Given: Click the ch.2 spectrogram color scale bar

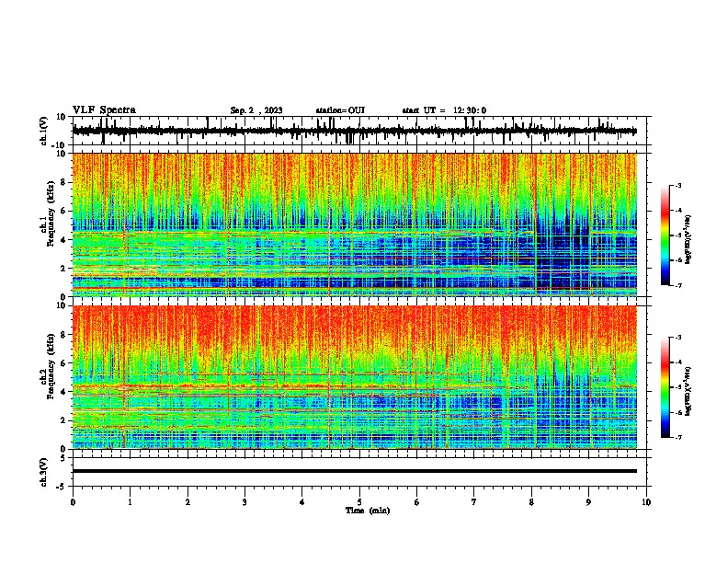Looking at the screenshot, I should (x=665, y=387).
